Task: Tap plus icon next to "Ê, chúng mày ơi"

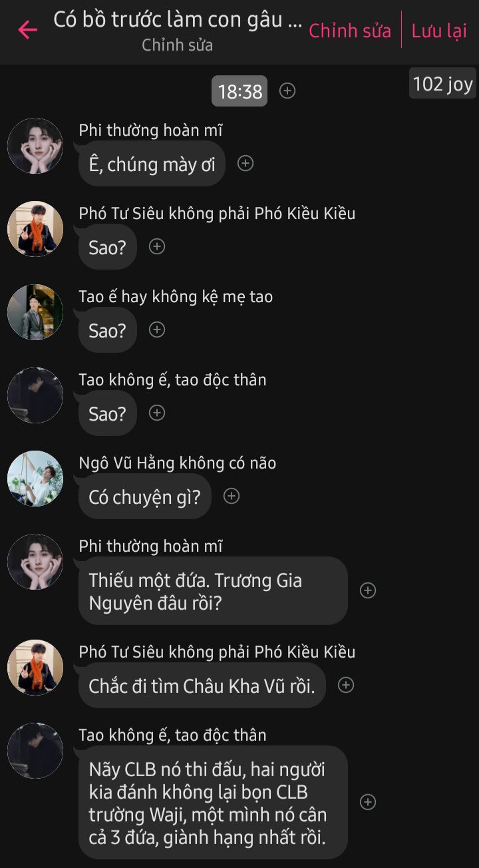Action: [x=245, y=163]
